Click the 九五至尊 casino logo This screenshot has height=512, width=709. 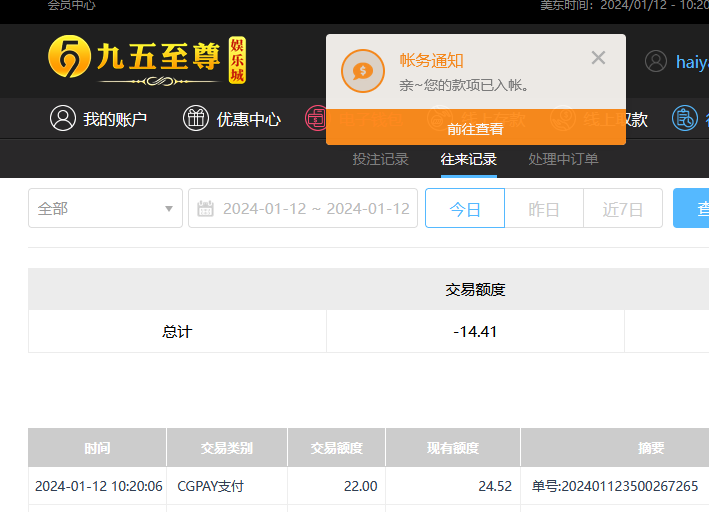click(147, 60)
